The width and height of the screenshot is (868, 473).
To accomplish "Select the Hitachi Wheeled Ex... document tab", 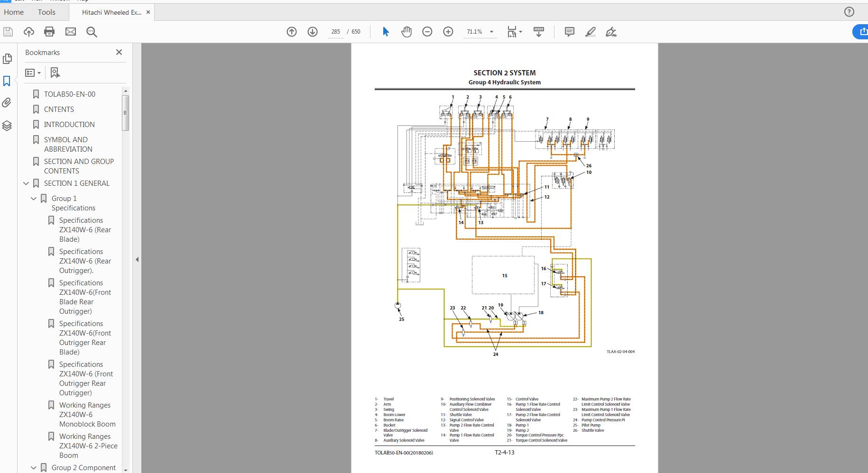I will point(111,12).
